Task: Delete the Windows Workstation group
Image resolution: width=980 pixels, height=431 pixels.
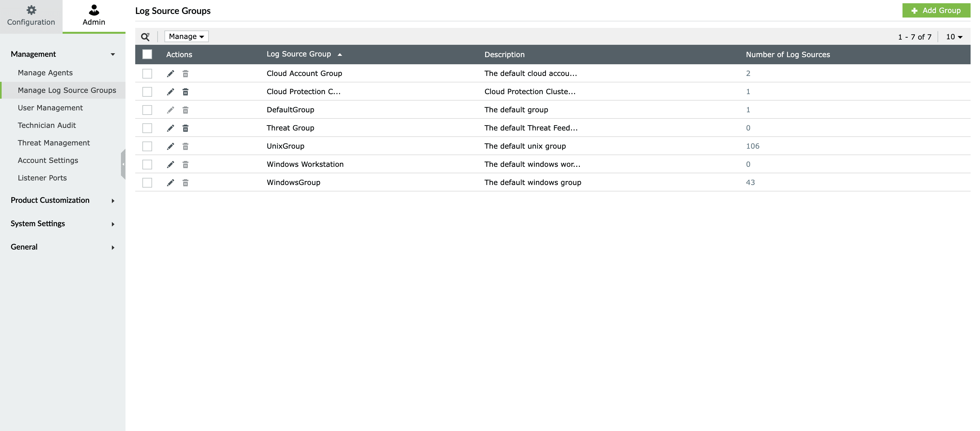Action: click(x=185, y=165)
